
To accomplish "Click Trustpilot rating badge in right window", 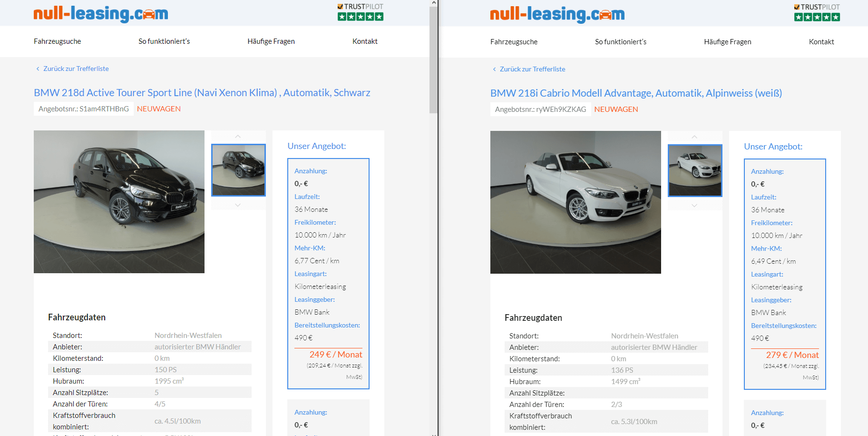I will point(817,13).
